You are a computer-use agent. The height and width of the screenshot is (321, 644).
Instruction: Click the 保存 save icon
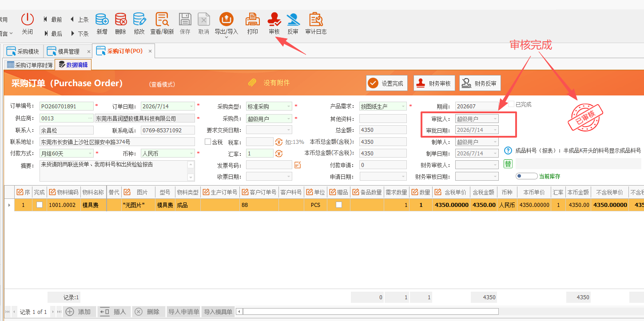tap(185, 19)
